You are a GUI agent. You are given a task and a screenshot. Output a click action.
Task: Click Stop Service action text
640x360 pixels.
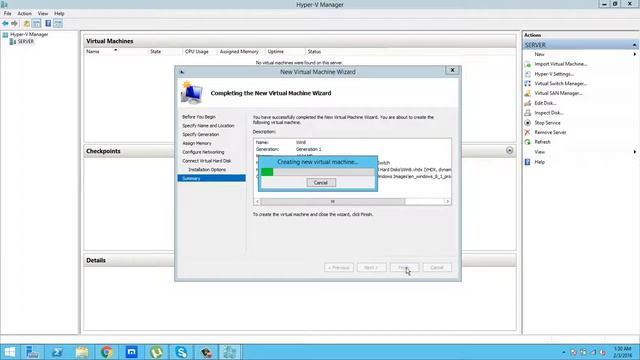(x=547, y=123)
